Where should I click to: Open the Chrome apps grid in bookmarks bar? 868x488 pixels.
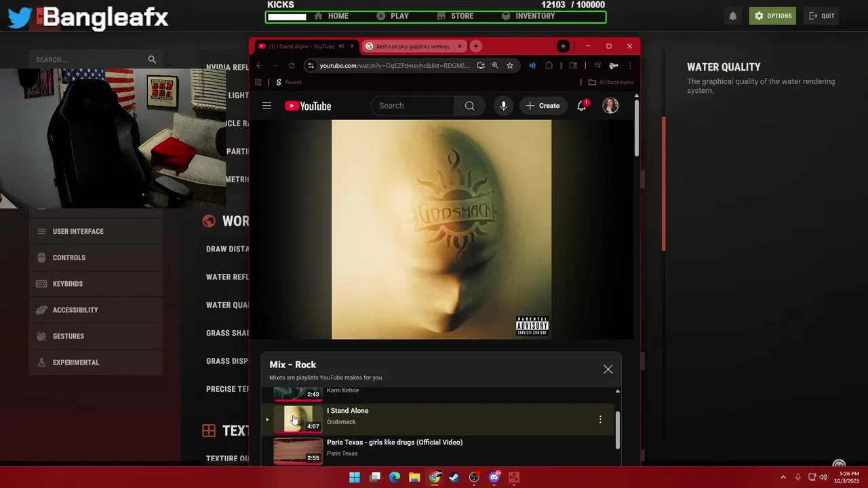tap(258, 82)
